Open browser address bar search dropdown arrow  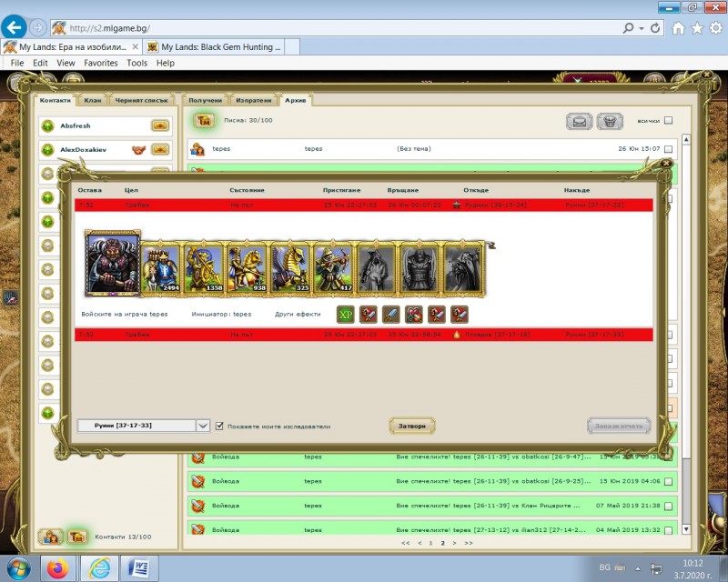click(x=644, y=28)
